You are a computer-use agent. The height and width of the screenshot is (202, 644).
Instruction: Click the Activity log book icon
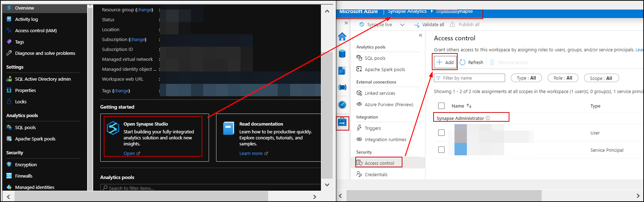tap(9, 19)
